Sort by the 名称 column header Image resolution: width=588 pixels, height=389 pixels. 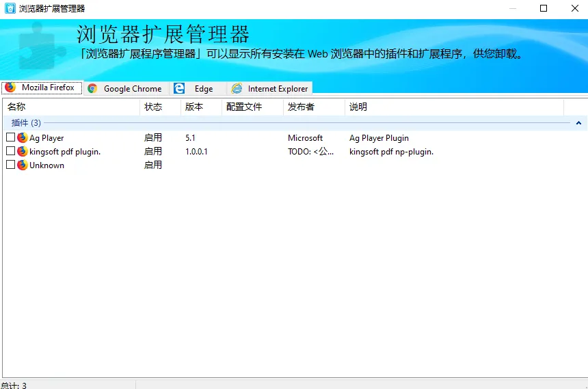(71, 107)
